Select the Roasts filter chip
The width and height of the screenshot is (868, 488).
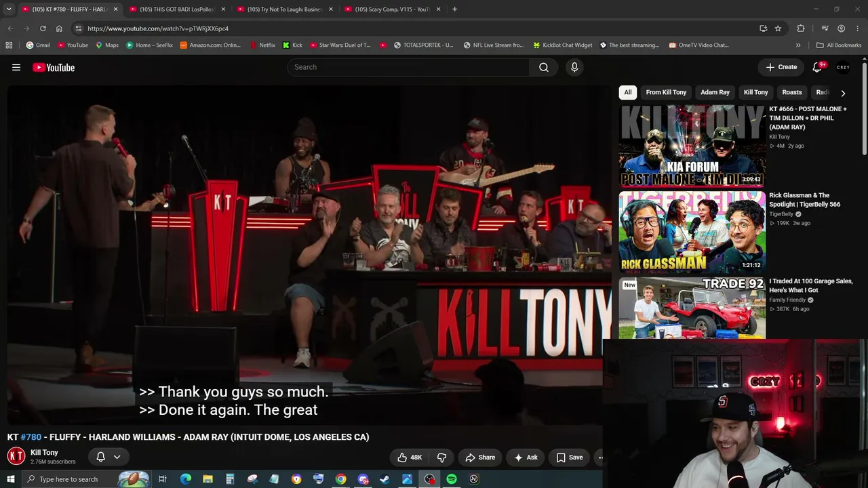pos(792,92)
